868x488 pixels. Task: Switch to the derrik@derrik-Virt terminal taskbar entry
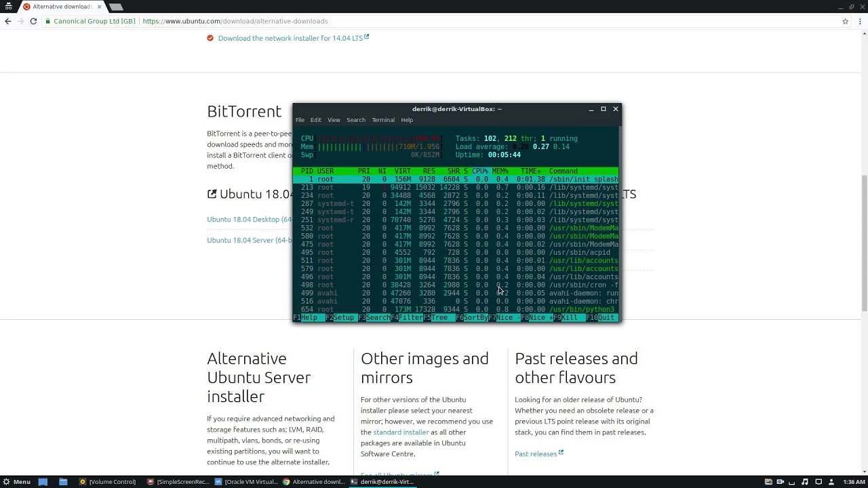(x=382, y=482)
